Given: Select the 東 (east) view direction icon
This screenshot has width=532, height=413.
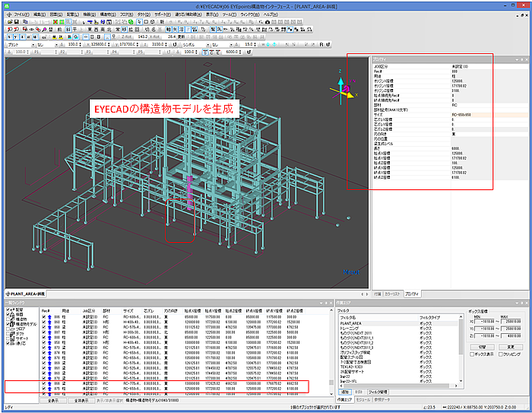Looking at the screenshot, I should (90, 30).
